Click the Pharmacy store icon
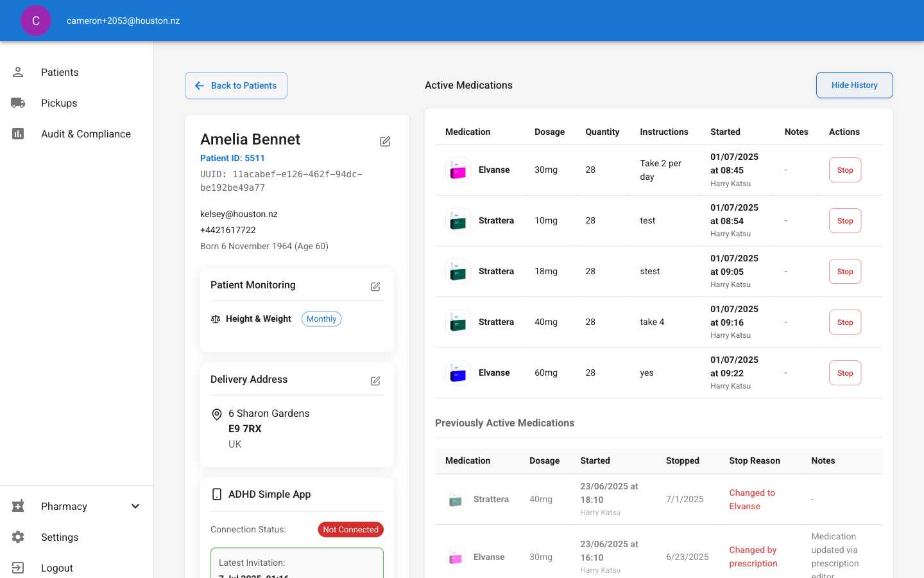 [18, 506]
